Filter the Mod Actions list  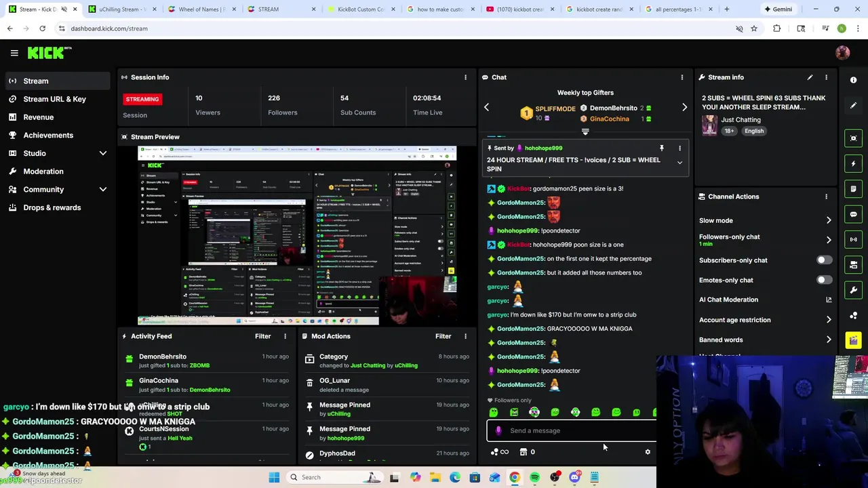pos(443,336)
